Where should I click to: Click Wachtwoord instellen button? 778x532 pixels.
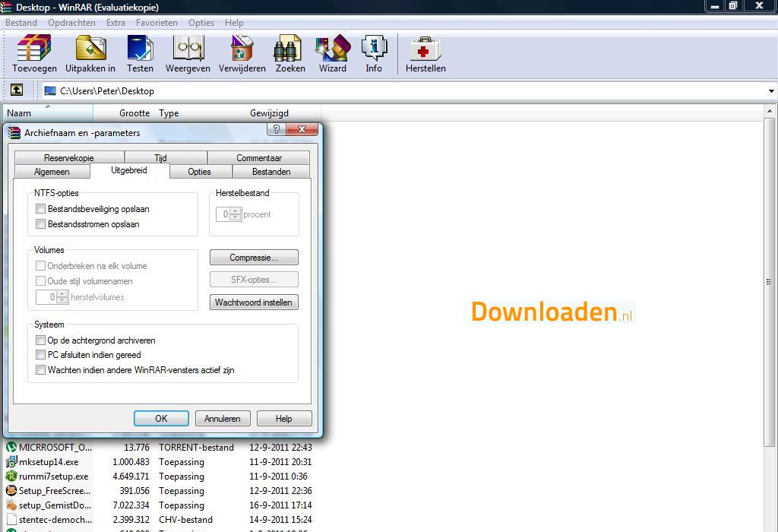[254, 302]
